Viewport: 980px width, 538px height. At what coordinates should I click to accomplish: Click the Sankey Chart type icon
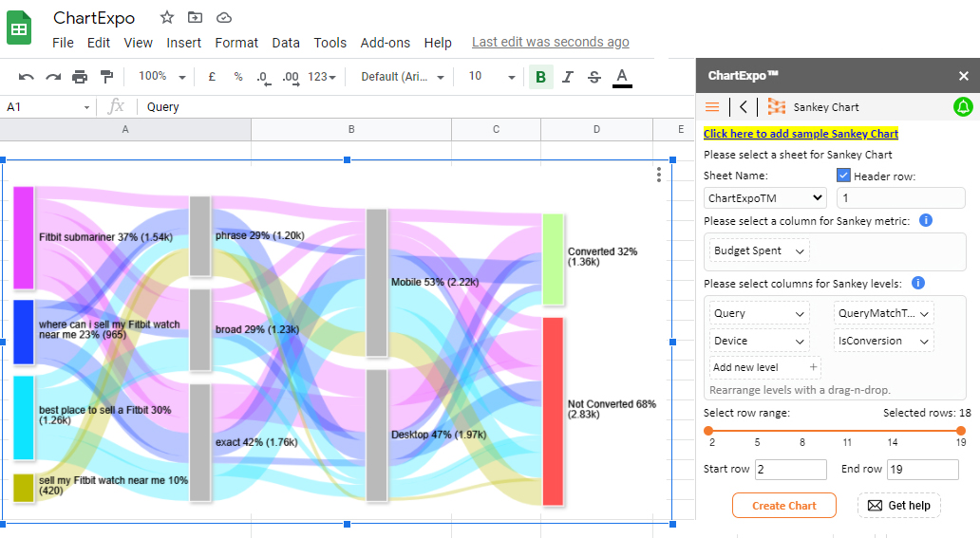coord(776,107)
